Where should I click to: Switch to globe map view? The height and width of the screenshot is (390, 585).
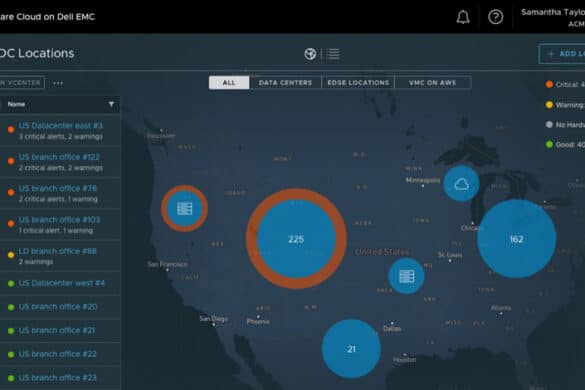(310, 54)
